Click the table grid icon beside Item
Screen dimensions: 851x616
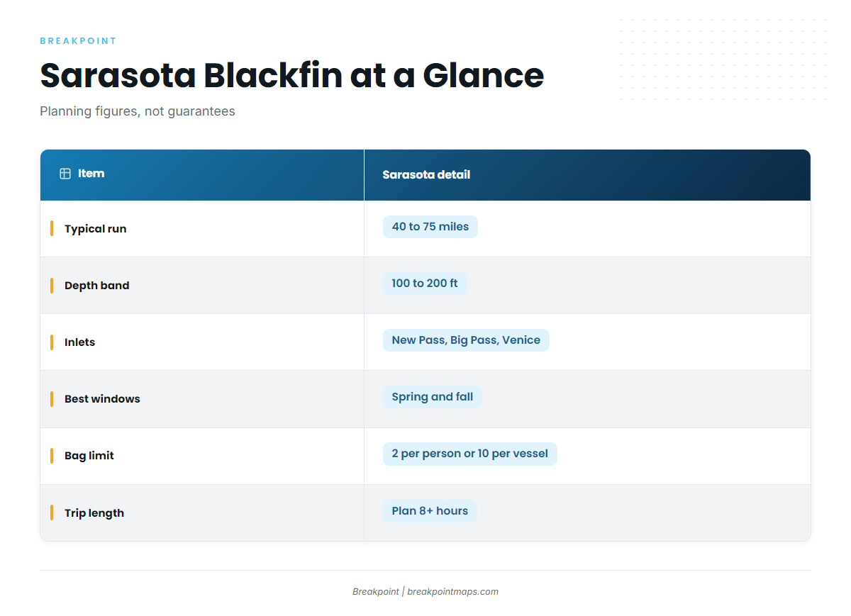click(65, 174)
